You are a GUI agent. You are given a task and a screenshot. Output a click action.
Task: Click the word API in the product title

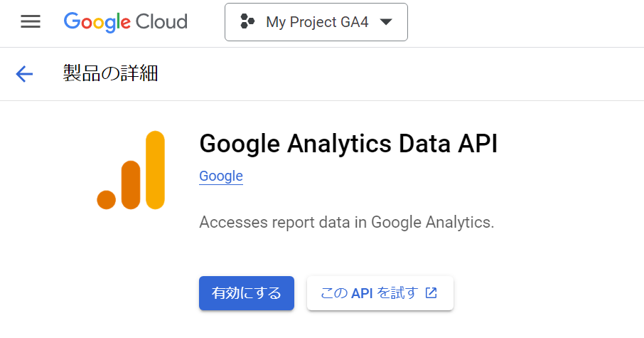(x=475, y=144)
